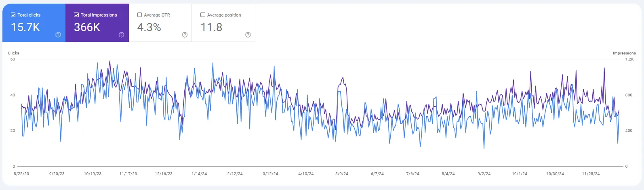Screen dimensions: 644x190
Task: Click the 8/4/24 date label
Action: [x=448, y=174]
